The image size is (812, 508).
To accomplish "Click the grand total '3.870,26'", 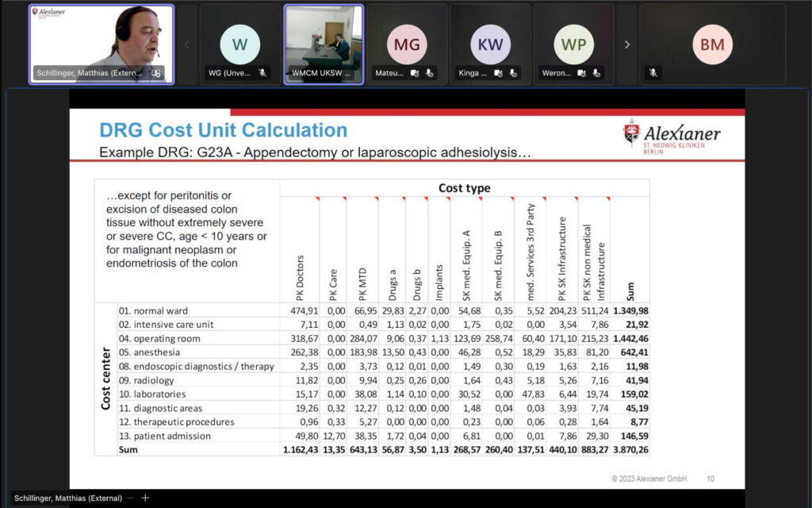I will coord(630,450).
